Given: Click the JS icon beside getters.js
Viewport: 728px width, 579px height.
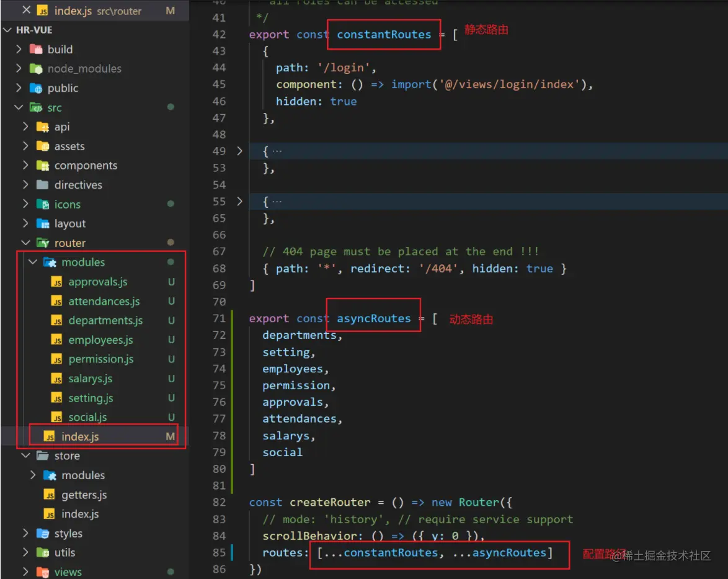Looking at the screenshot, I should 49,495.
